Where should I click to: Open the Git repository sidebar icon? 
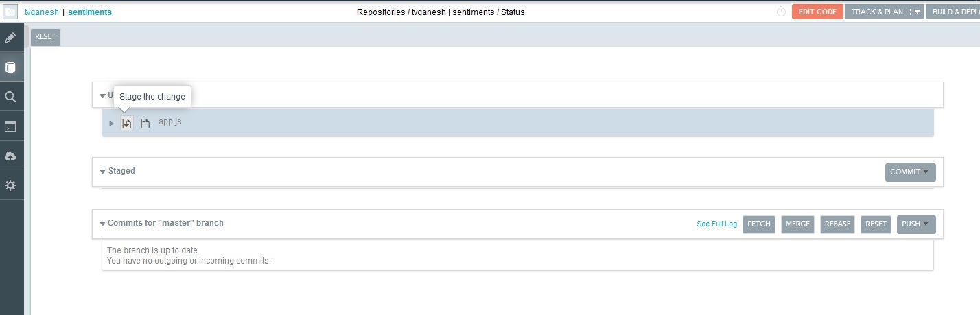(10, 67)
